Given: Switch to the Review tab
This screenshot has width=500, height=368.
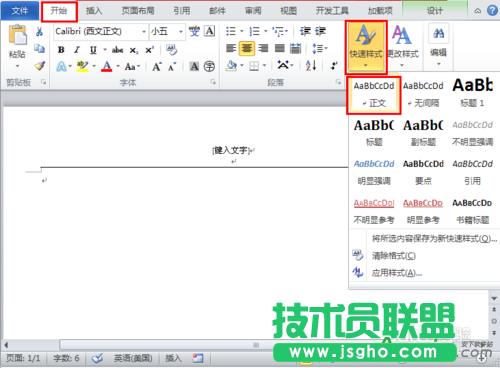Looking at the screenshot, I should [253, 11].
